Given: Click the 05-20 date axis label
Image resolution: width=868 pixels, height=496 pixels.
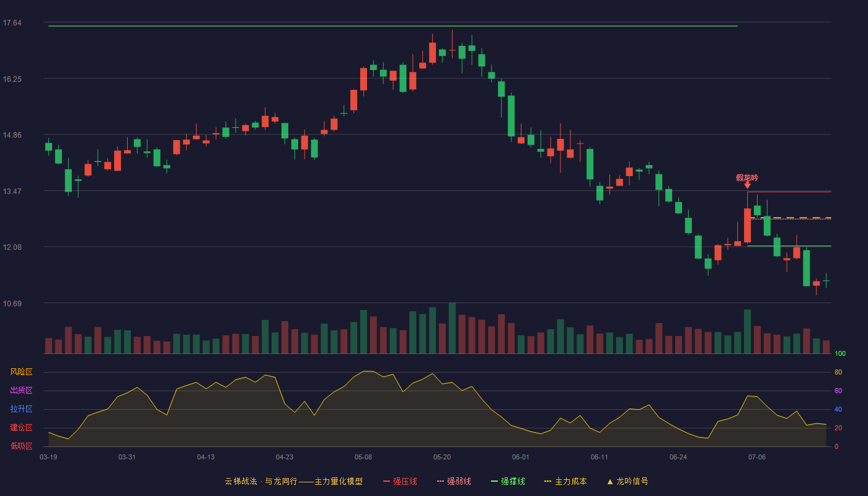Looking at the screenshot, I should point(442,457).
